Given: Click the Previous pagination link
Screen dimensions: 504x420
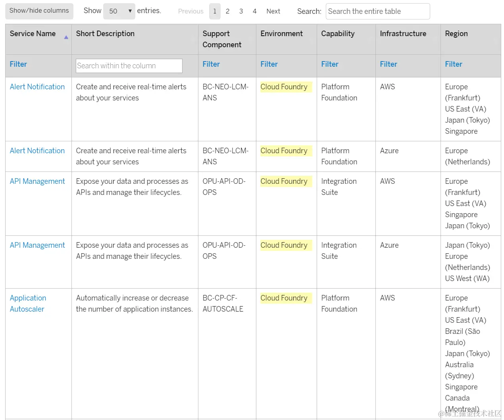Looking at the screenshot, I should point(190,11).
